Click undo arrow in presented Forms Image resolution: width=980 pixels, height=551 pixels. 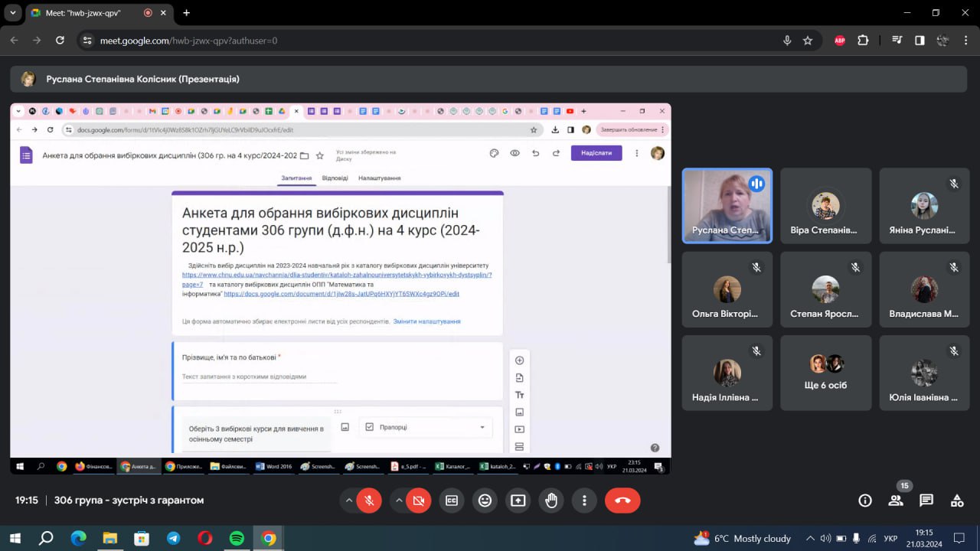tap(535, 153)
